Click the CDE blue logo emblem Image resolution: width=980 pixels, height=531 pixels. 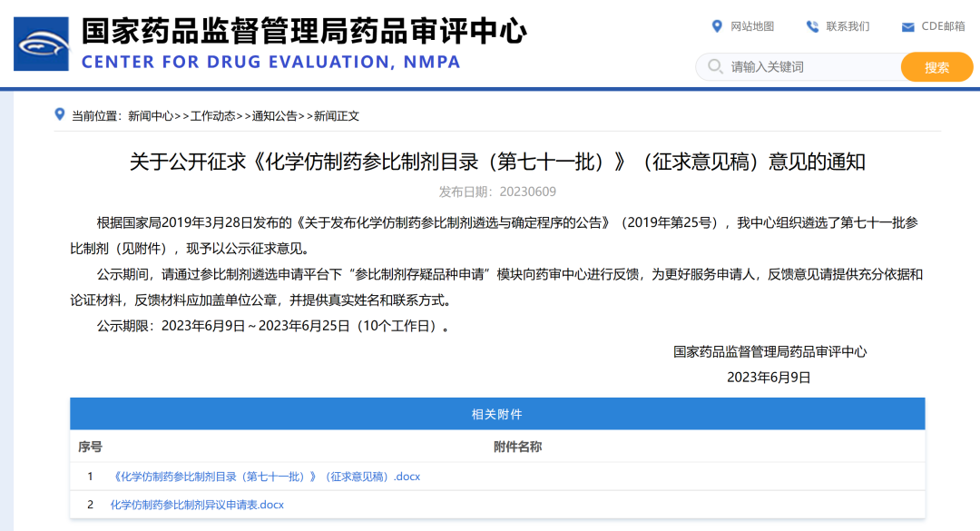41,44
